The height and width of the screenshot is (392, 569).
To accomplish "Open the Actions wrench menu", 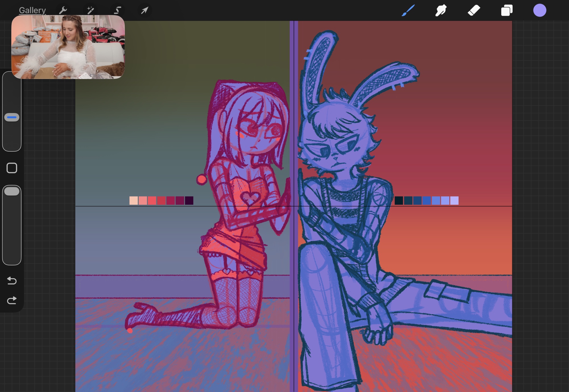I will (x=63, y=11).
